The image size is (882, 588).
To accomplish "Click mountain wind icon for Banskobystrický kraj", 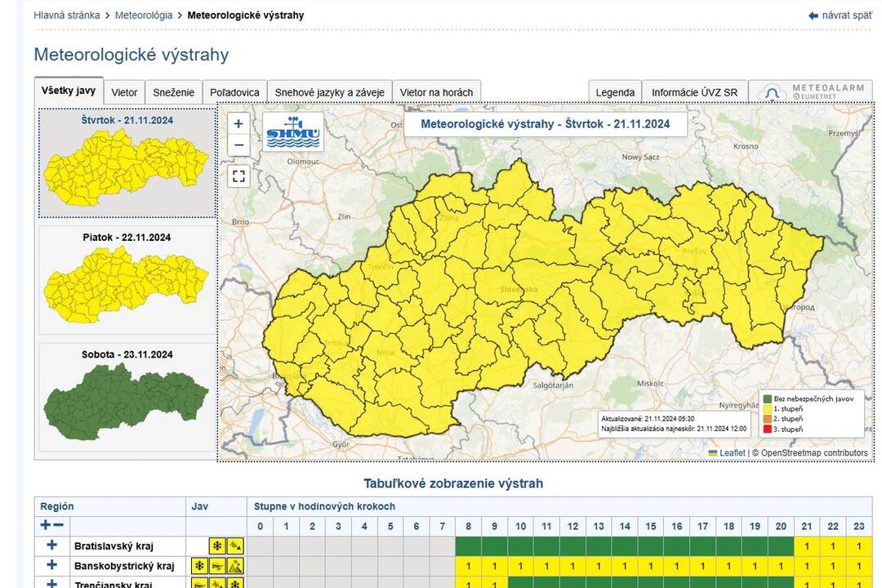I will pyautogui.click(x=235, y=566).
